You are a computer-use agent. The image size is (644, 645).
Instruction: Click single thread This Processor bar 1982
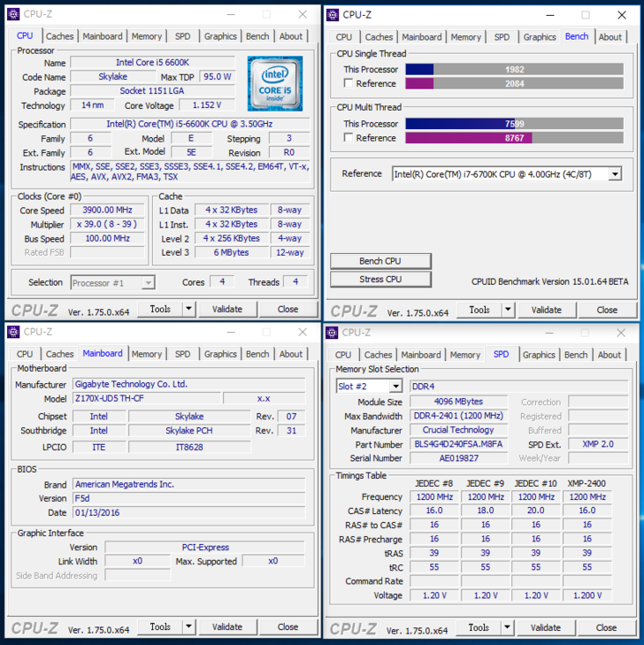click(515, 69)
